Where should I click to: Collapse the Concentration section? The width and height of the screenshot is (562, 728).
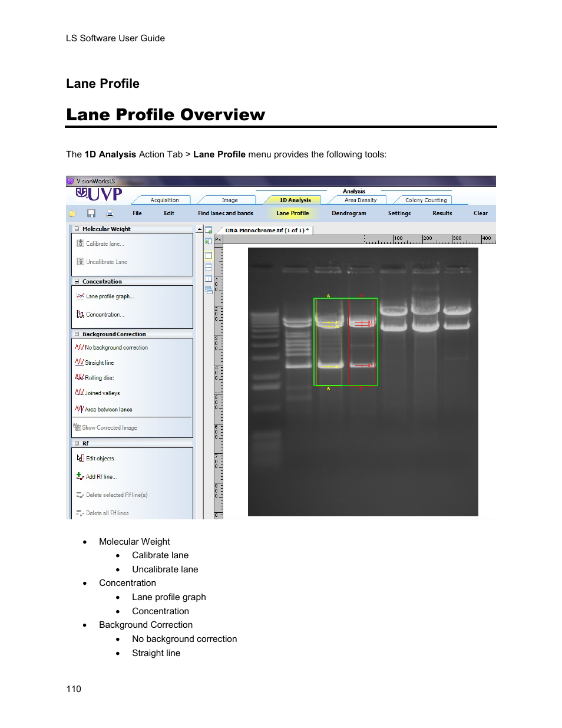pyautogui.click(x=77, y=281)
